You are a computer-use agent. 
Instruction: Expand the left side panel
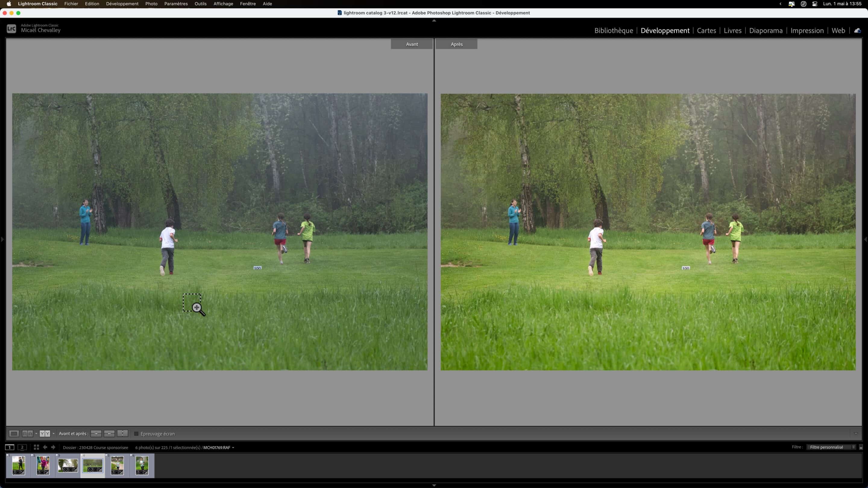pyautogui.click(x=2, y=239)
